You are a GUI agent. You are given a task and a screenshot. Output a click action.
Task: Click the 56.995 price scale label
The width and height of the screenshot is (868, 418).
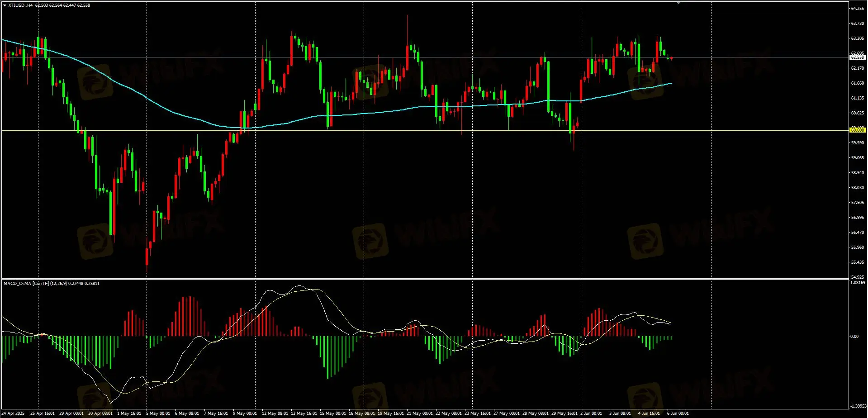click(x=858, y=218)
